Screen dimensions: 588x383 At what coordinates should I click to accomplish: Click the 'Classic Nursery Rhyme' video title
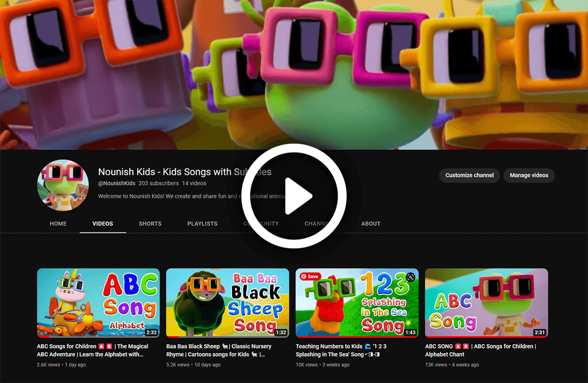(x=219, y=350)
